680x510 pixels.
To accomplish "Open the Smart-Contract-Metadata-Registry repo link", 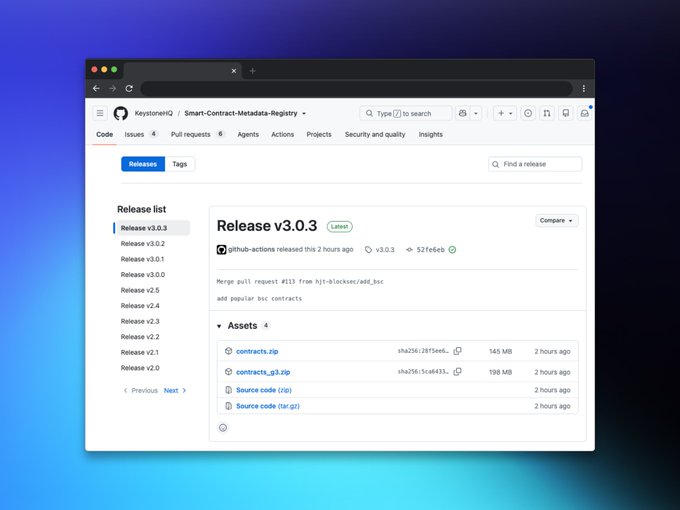I will [241, 113].
